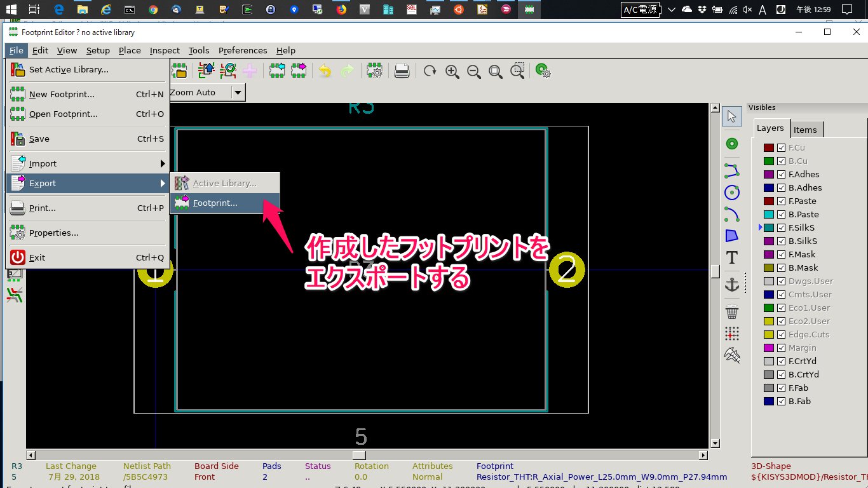Open the Zoom Auto dropdown
Viewport: 868px width, 488px height.
238,93
